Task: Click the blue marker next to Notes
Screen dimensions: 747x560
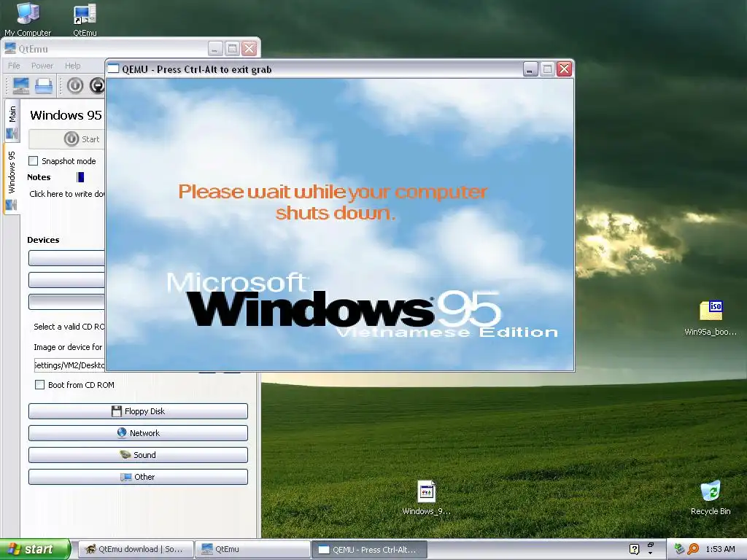Action: (x=80, y=177)
